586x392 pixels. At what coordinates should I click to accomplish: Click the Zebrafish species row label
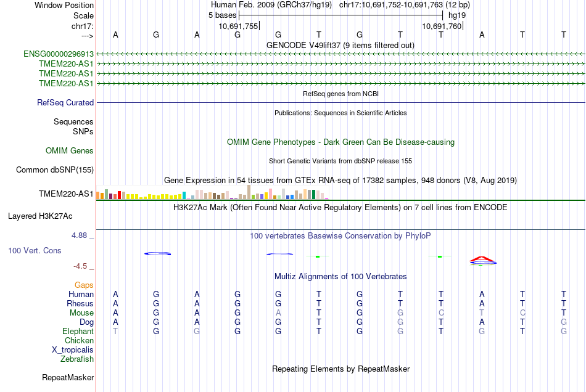[77, 359]
